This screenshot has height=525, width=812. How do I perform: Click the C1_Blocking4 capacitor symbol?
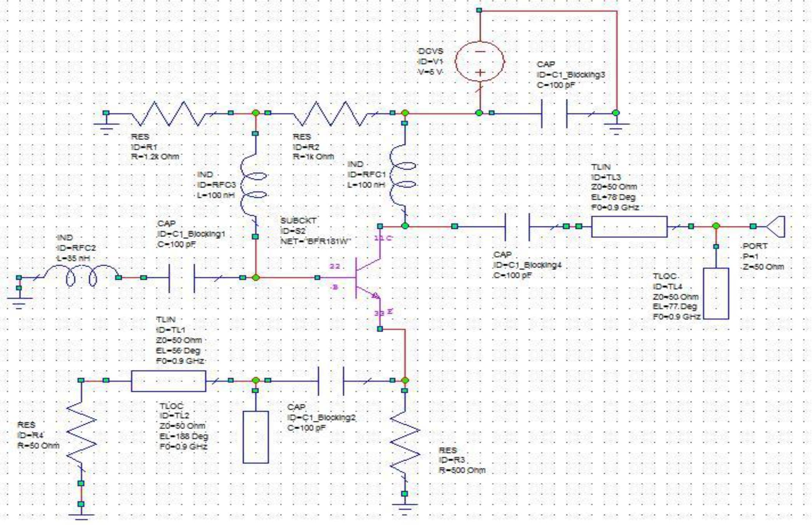click(517, 227)
